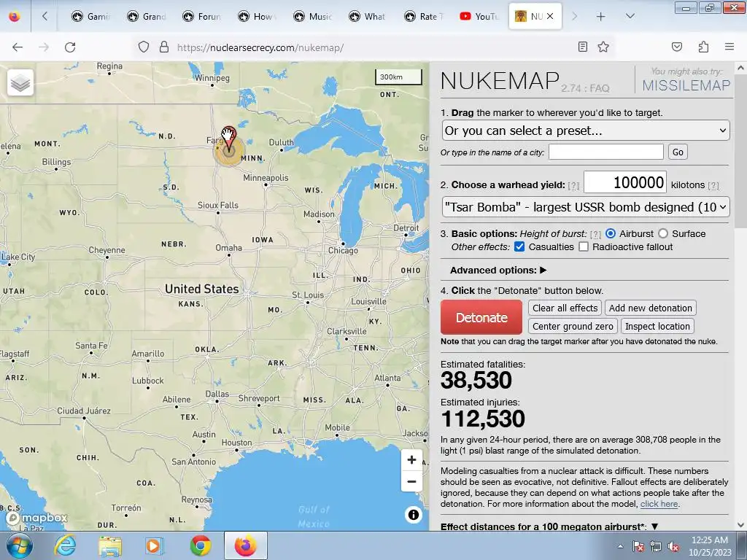Image resolution: width=747 pixels, height=560 pixels.
Task: Click the muted volume tray icon
Action: 673,547
